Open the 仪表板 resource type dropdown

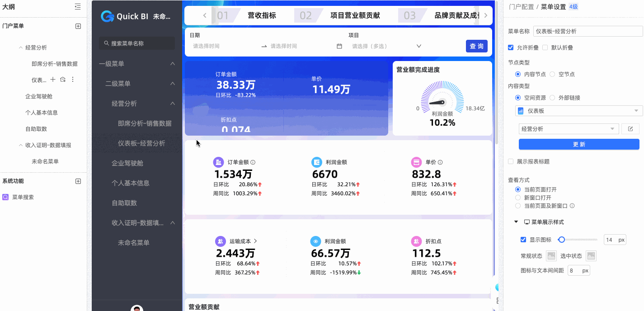579,111
